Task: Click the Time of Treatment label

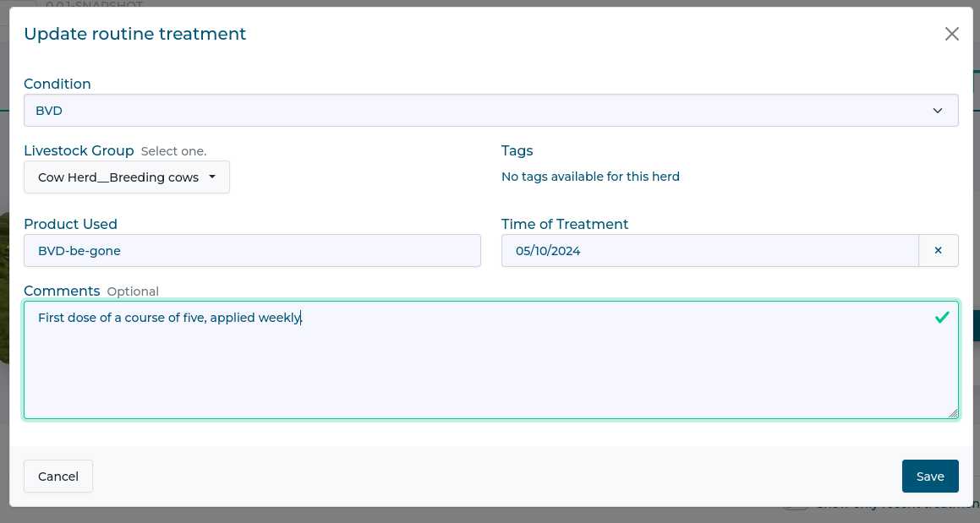Action: click(x=565, y=224)
